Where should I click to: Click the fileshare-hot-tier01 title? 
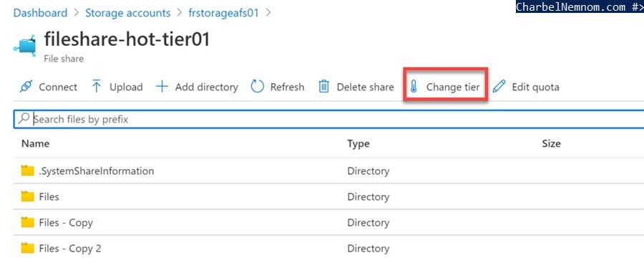[127, 39]
